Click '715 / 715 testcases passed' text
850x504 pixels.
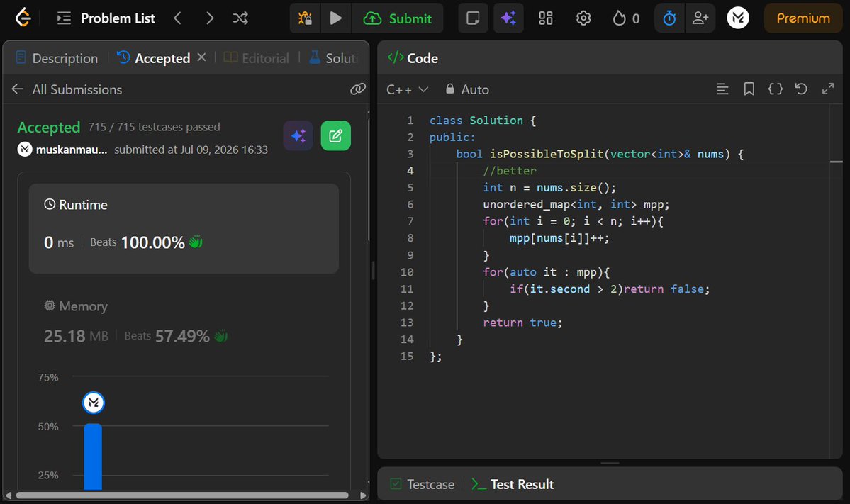point(154,127)
